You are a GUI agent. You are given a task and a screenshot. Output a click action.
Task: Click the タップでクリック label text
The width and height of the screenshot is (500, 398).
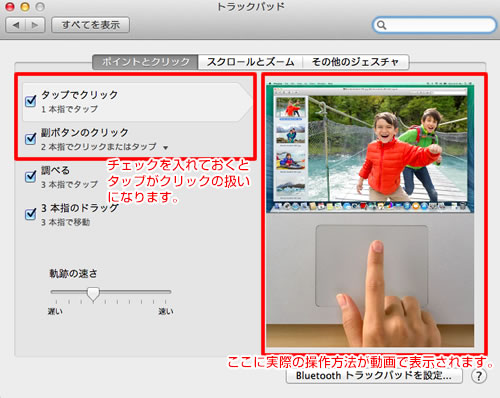80,95
